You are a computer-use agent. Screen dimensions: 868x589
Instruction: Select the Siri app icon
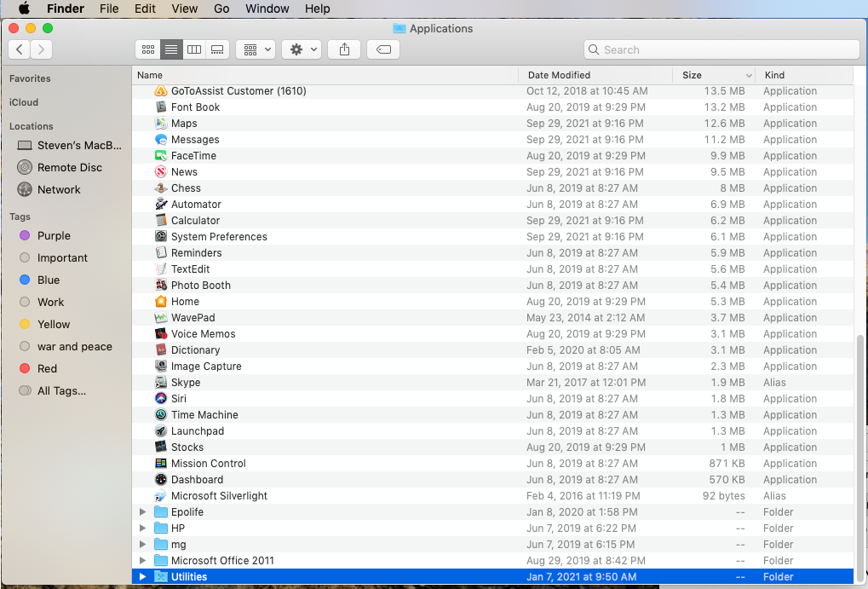(x=160, y=398)
